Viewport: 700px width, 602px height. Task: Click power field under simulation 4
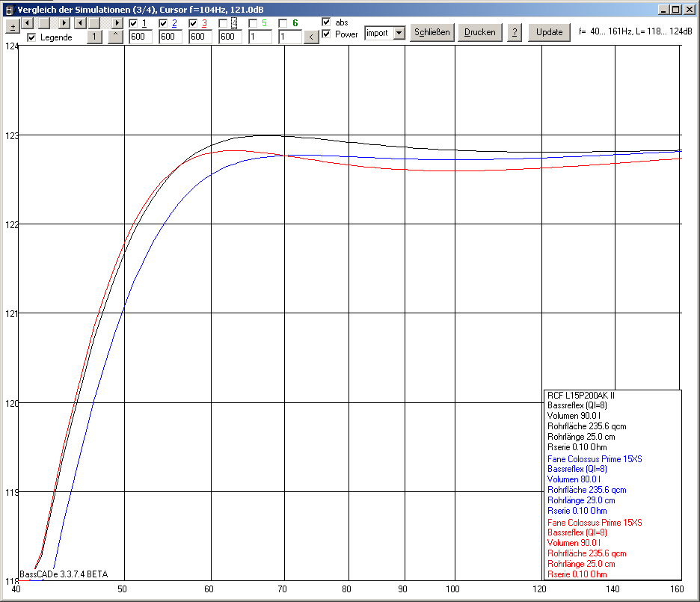coord(230,37)
